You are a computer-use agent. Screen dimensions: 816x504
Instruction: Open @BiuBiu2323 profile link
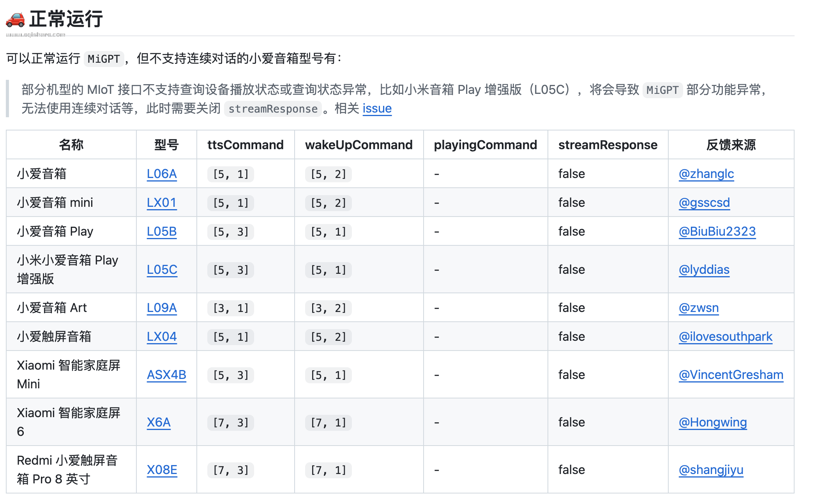click(x=717, y=231)
